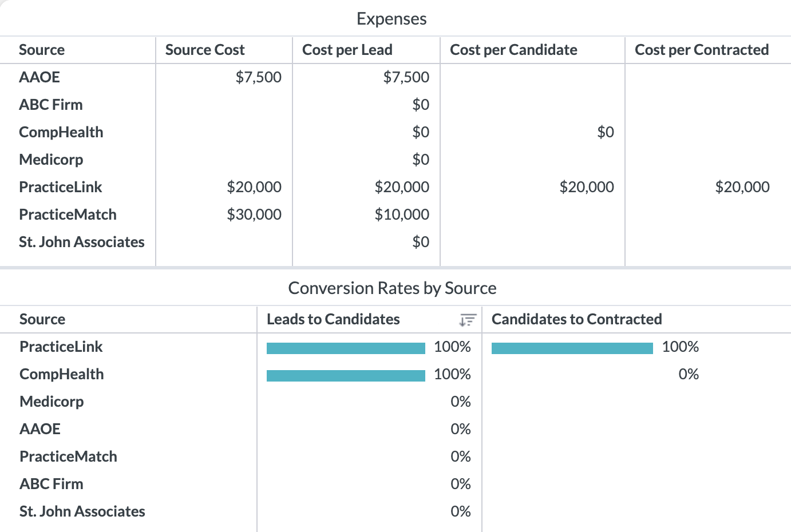Click PracticeMatch Leads to Candidates 0% value
Screen dimensions: 791x532
[x=461, y=456]
